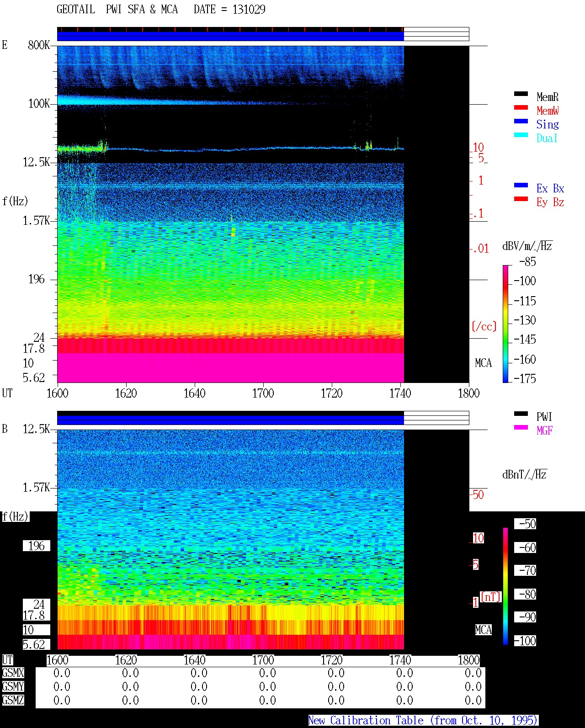This screenshot has width=585, height=728.
Task: Click the 1620 tick under the B spectrogram
Action: pyautogui.click(x=126, y=660)
